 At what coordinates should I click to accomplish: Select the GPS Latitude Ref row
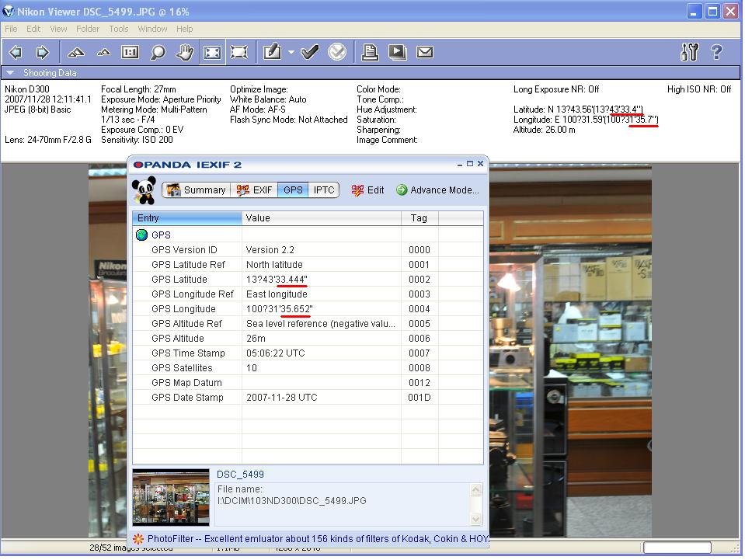[308, 265]
